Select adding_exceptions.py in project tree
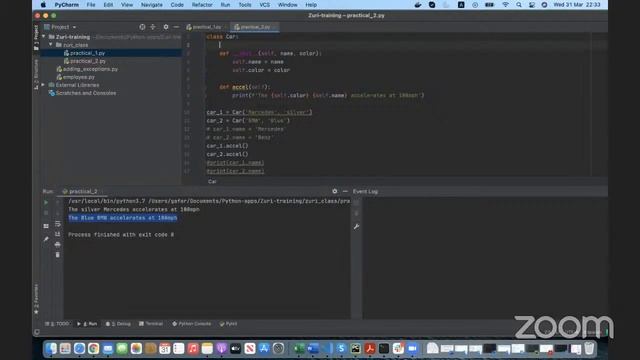The image size is (640, 360). 87,69
